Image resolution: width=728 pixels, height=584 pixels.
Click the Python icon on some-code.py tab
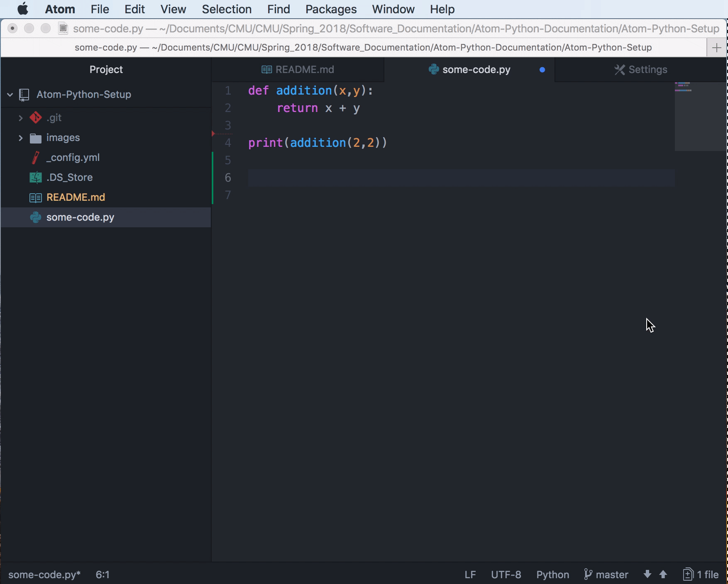[434, 69]
